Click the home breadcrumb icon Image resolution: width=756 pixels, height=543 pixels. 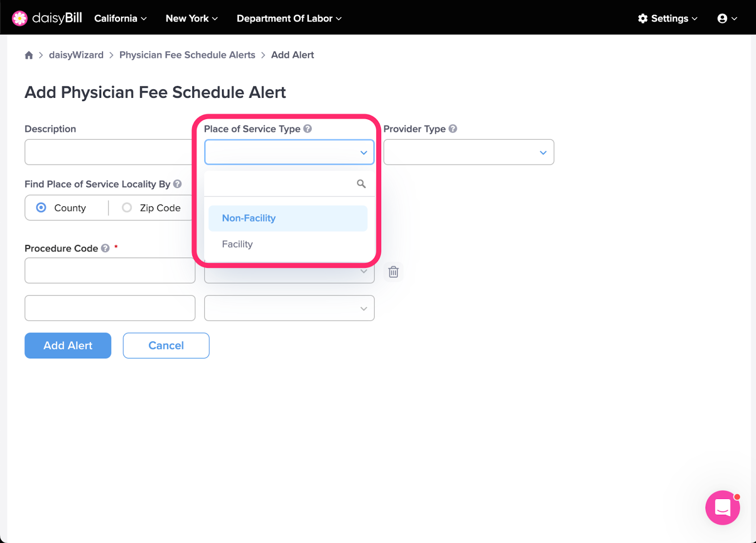[29, 55]
